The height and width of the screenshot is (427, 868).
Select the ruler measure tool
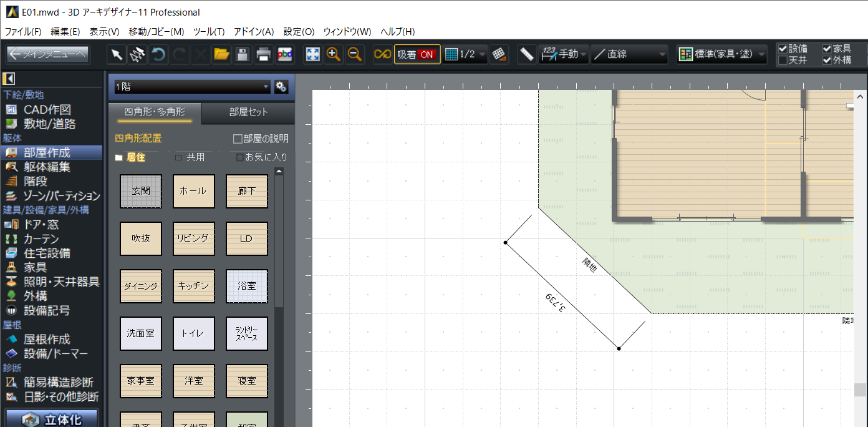pos(527,54)
